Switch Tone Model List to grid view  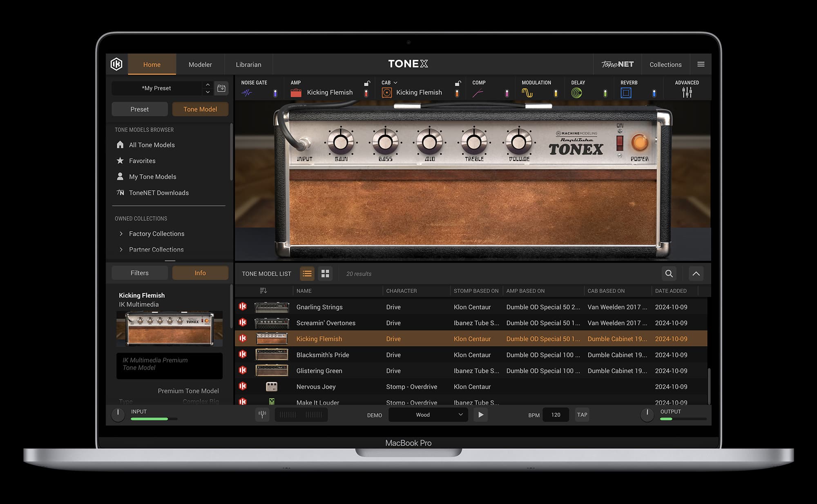click(325, 274)
